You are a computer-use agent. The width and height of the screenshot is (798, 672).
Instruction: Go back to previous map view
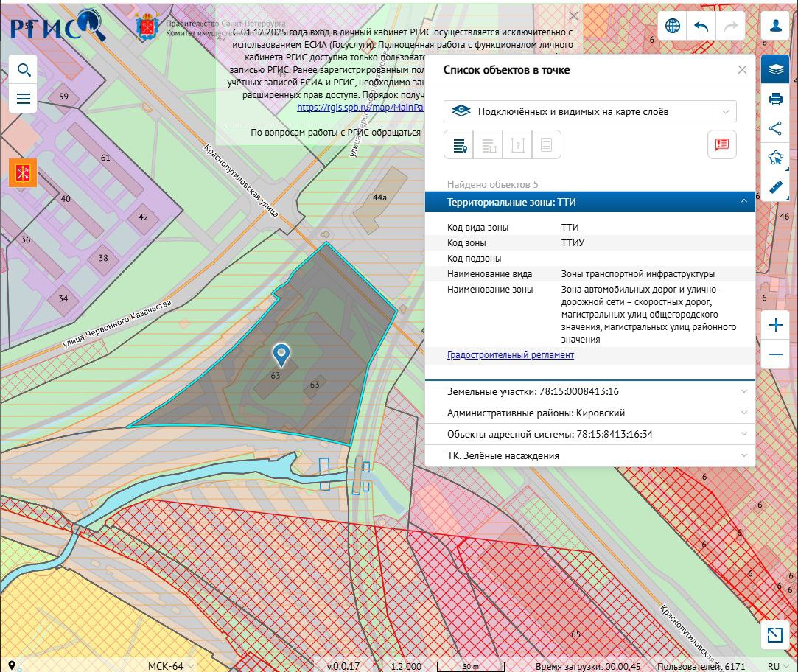tap(701, 26)
